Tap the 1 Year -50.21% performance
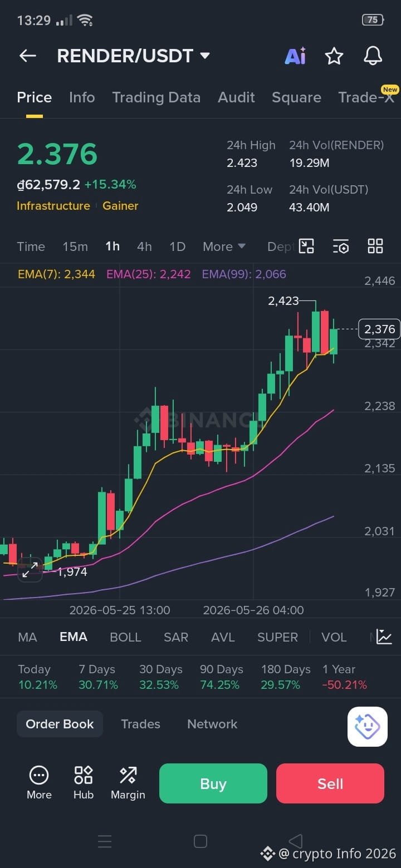 click(344, 677)
